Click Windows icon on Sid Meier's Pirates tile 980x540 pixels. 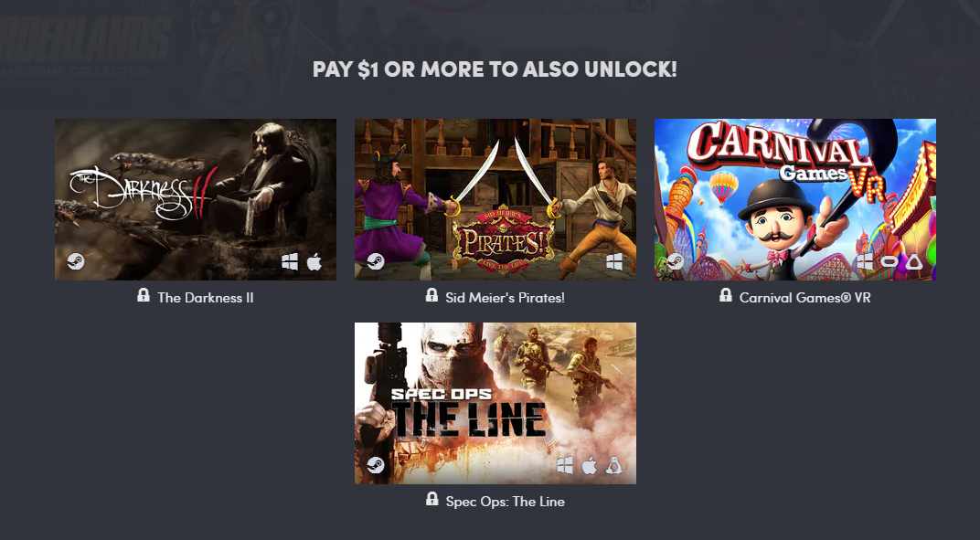tap(614, 262)
